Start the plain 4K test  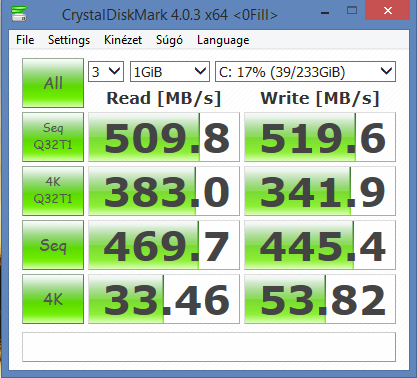point(53,299)
